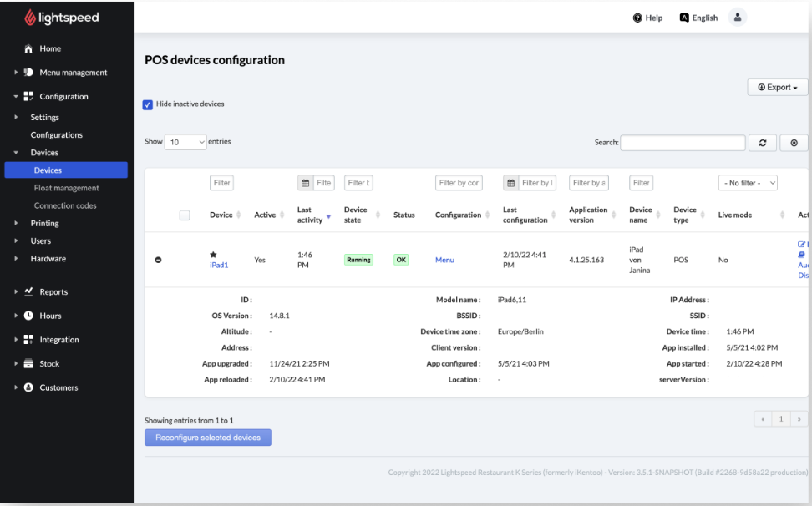Click the refresh table icon button

tap(762, 143)
